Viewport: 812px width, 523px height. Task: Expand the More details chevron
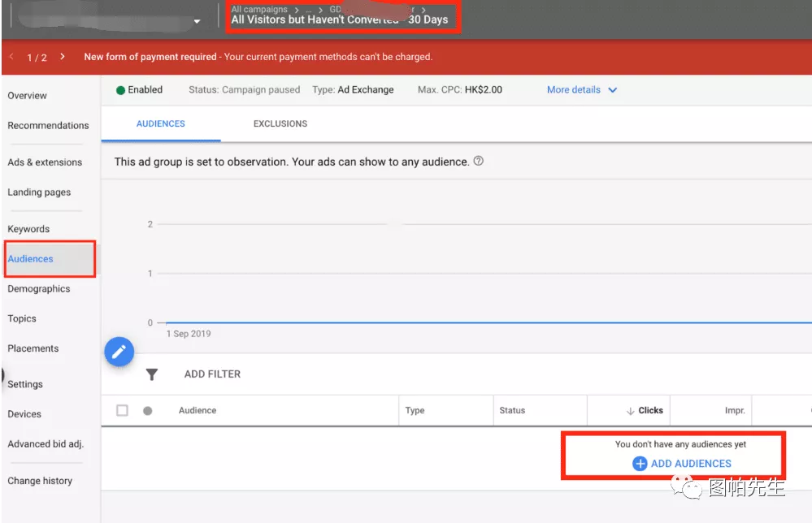coord(613,90)
